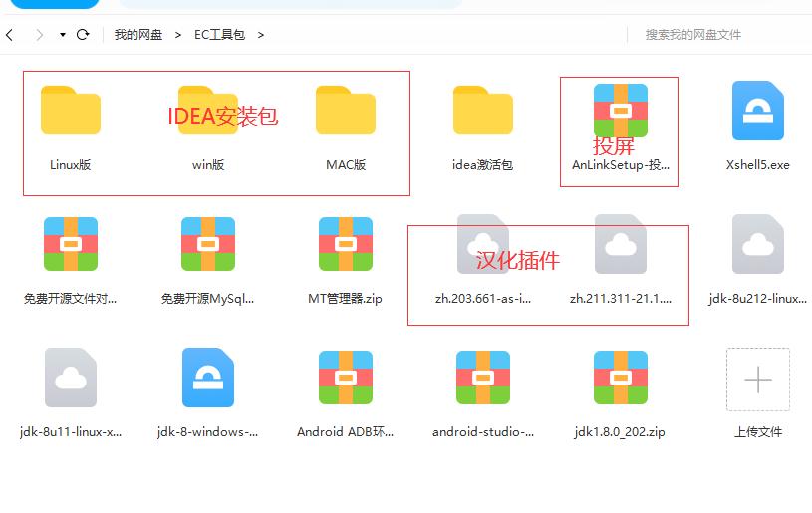812x513 pixels.
Task: Select the zh.211.311-21.1 file icon
Action: (x=621, y=244)
